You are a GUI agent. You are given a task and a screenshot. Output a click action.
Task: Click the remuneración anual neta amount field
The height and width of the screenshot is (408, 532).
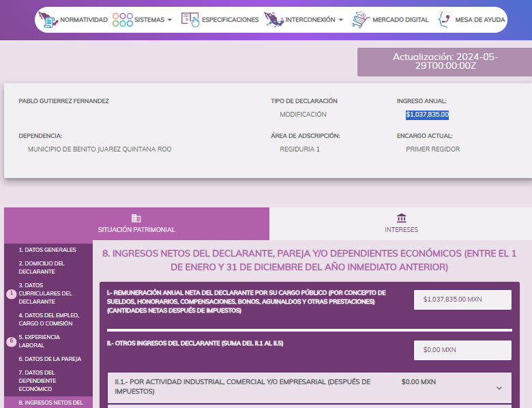tap(462, 299)
